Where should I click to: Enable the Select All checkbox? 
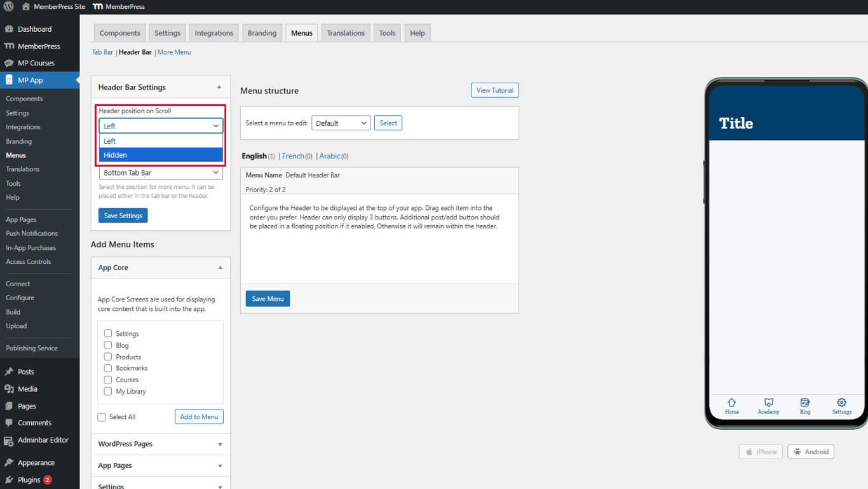pos(101,417)
